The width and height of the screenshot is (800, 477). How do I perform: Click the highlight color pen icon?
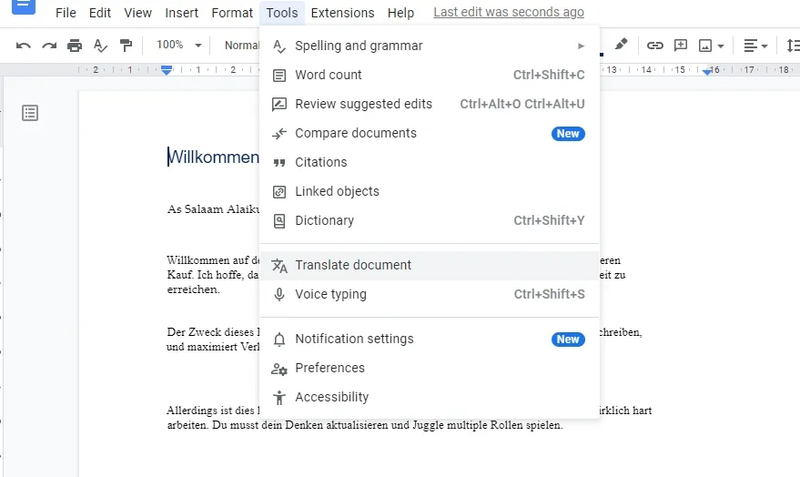coord(621,44)
